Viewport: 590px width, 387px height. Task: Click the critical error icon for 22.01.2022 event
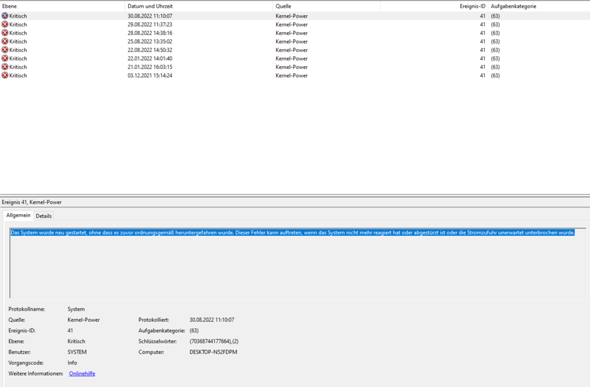(x=5, y=58)
